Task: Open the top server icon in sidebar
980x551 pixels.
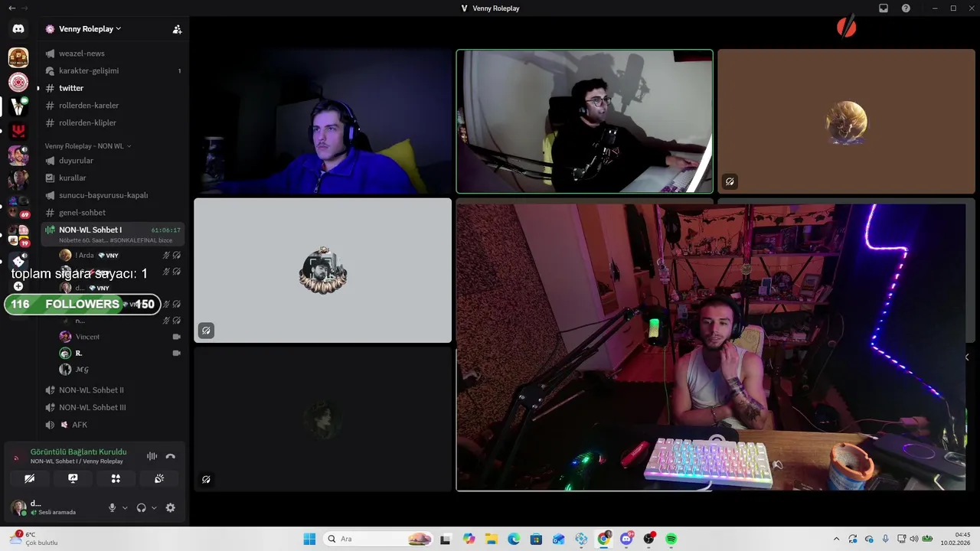Action: (x=18, y=57)
